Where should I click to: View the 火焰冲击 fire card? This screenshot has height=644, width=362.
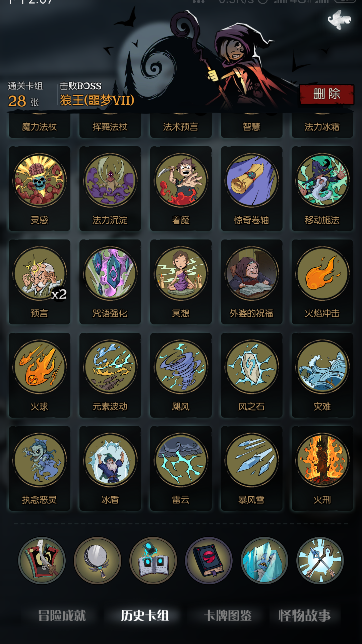click(x=322, y=282)
